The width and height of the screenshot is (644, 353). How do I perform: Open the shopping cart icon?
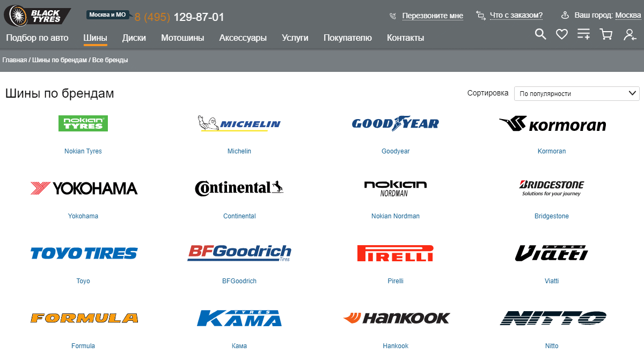[x=606, y=34]
